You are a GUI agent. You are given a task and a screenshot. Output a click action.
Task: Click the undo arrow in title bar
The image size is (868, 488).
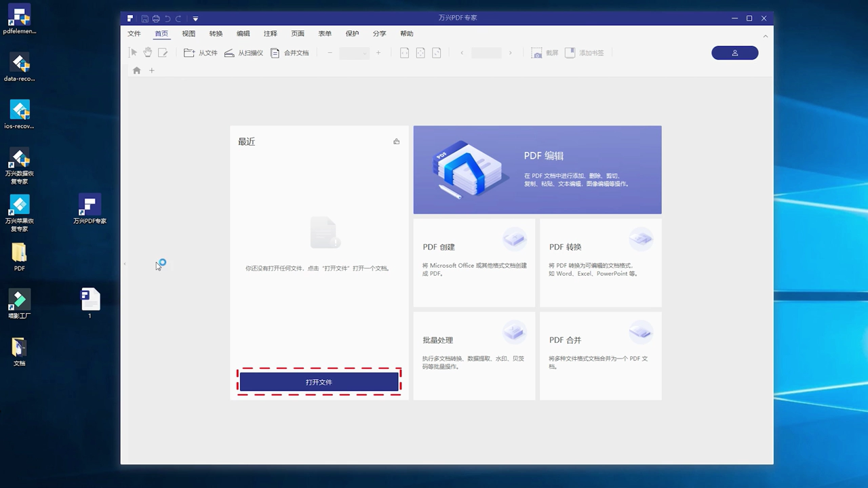click(167, 18)
